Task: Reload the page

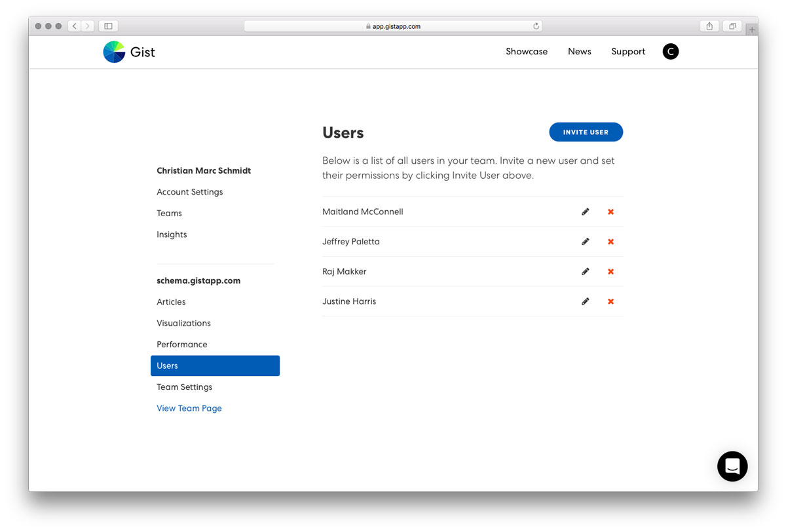Action: click(536, 26)
